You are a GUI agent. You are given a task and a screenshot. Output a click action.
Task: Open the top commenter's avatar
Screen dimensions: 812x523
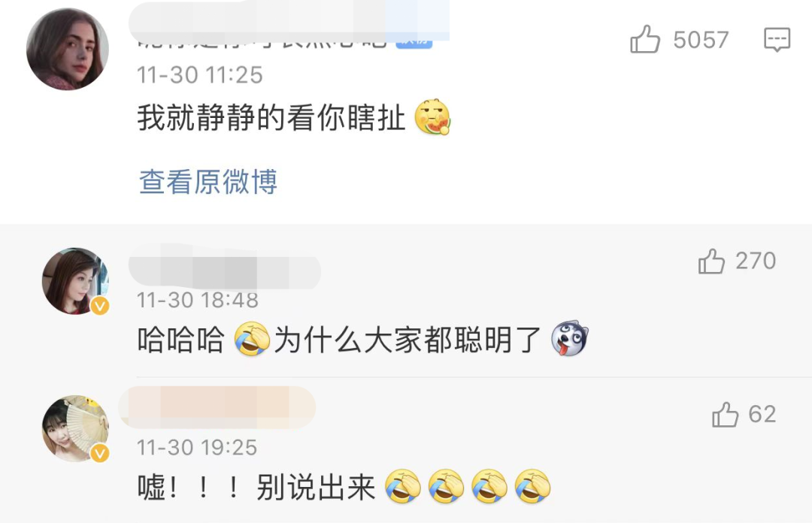pos(68,50)
